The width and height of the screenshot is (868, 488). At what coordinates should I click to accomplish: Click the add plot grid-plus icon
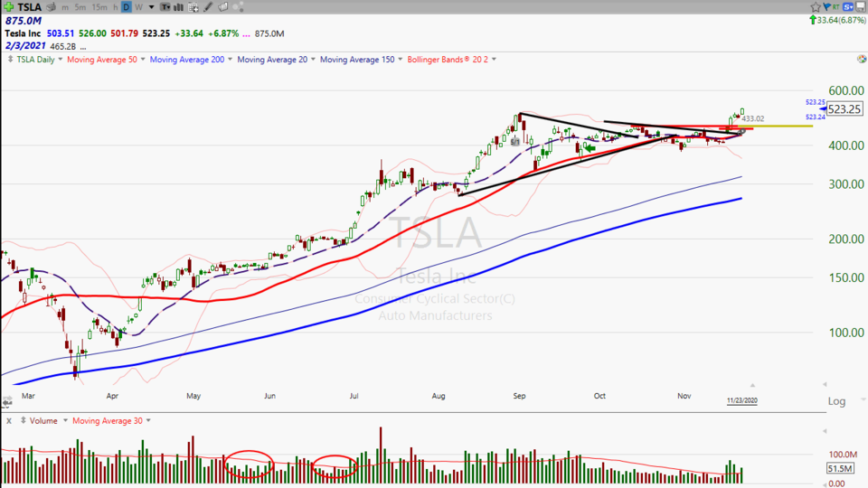[x=193, y=7]
